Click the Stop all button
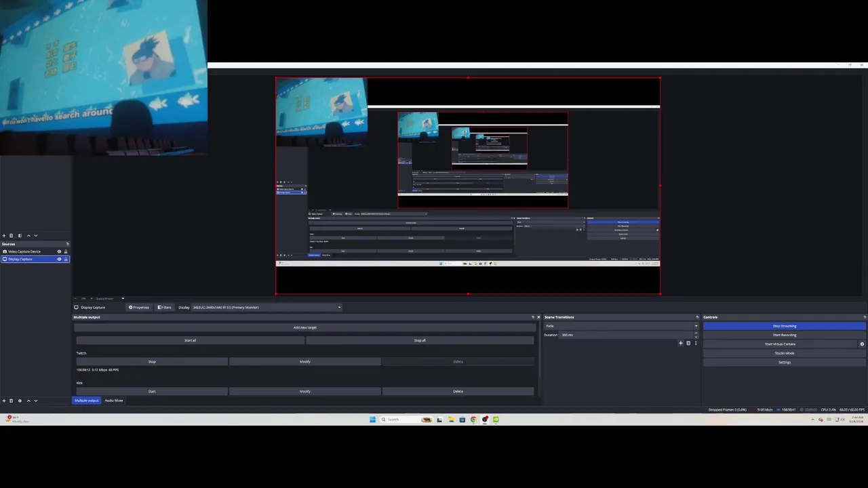The image size is (868, 488). point(420,340)
